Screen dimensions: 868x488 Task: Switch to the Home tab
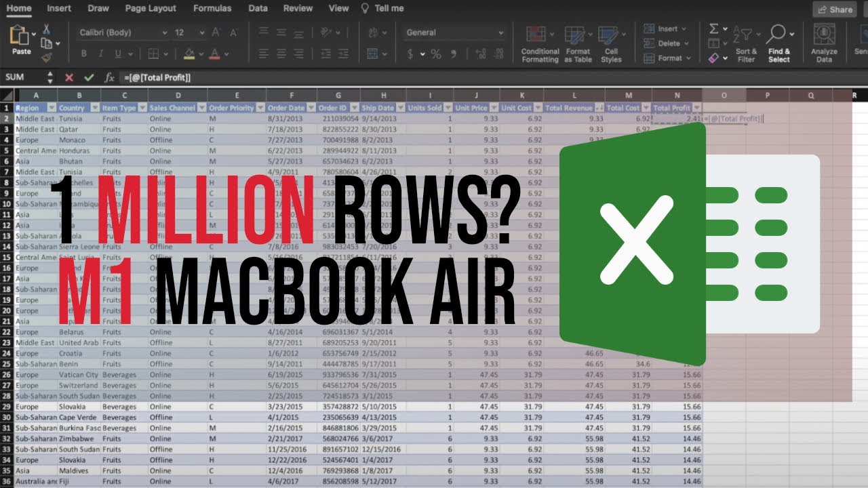pos(19,8)
